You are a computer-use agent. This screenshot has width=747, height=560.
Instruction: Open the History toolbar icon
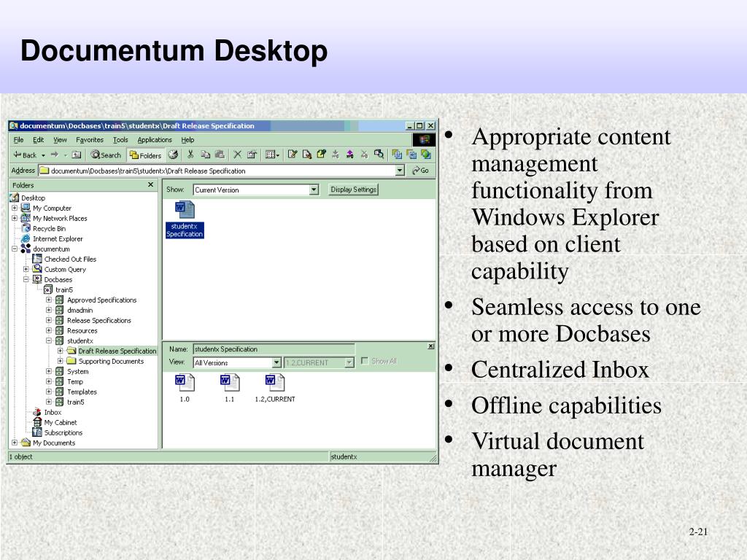(174, 155)
